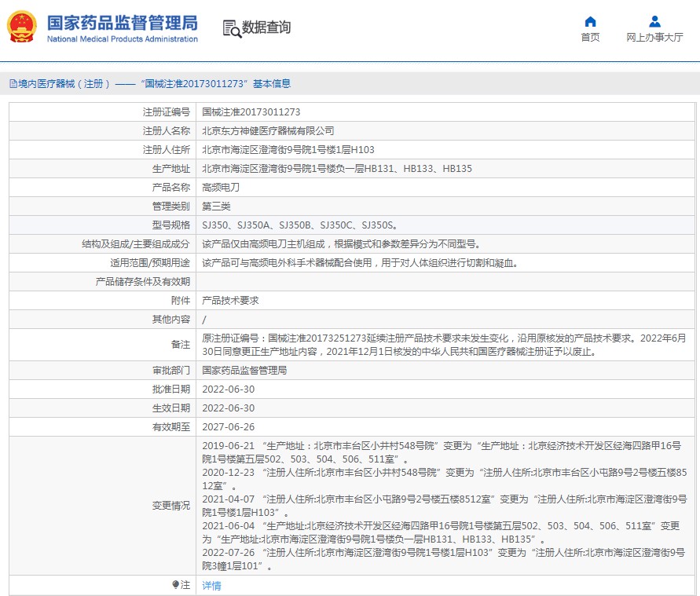Click the 原注册证编号 remark text
Screen dimensions: 700x596
(444, 345)
